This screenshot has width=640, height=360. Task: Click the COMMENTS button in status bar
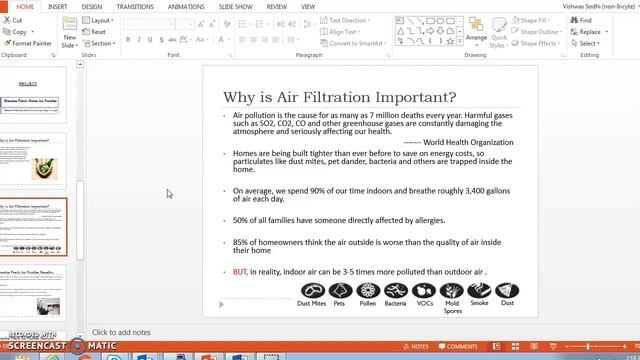(x=458, y=347)
